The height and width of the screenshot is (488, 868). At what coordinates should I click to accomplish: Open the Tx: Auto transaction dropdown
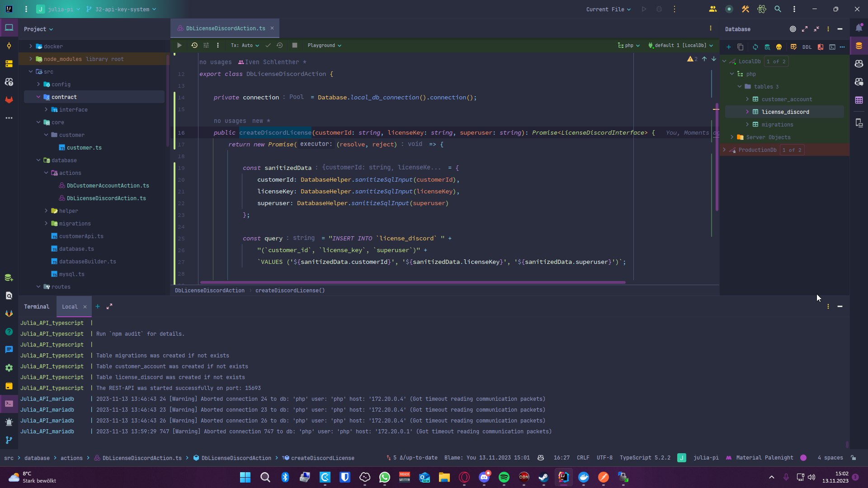[245, 45]
